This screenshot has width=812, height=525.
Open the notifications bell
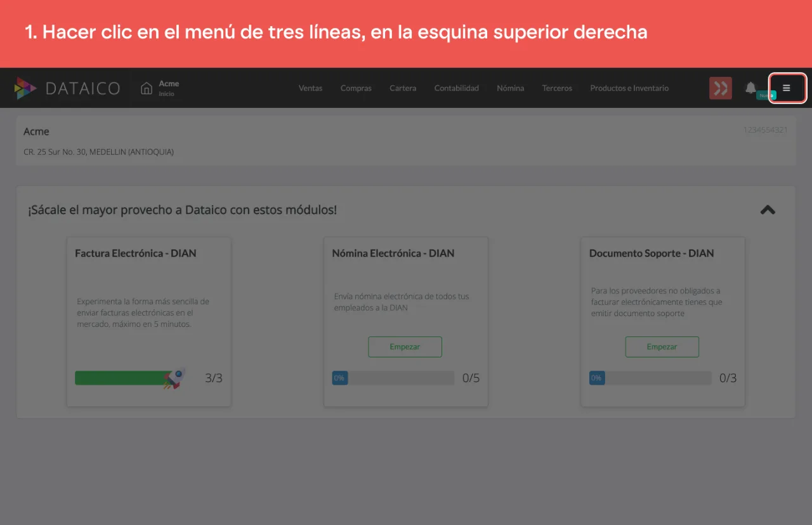click(750, 88)
